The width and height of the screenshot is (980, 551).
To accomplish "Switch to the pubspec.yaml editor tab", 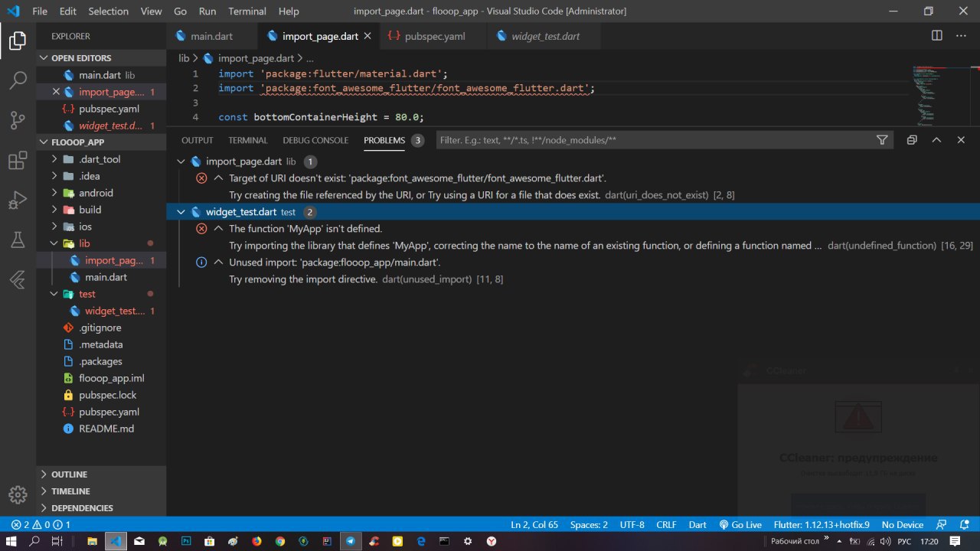I will 433,36.
